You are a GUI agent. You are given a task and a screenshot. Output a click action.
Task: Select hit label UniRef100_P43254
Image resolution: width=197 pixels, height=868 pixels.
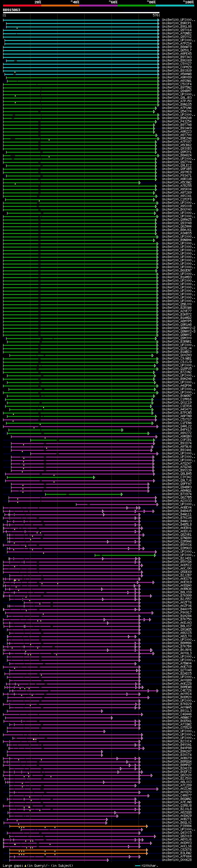(x=176, y=121)
